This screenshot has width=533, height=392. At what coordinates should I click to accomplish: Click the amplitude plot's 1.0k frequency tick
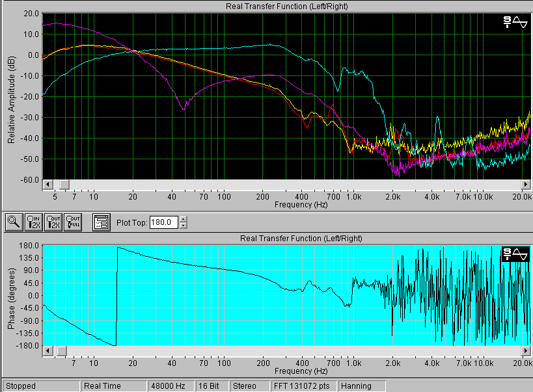[x=354, y=197]
